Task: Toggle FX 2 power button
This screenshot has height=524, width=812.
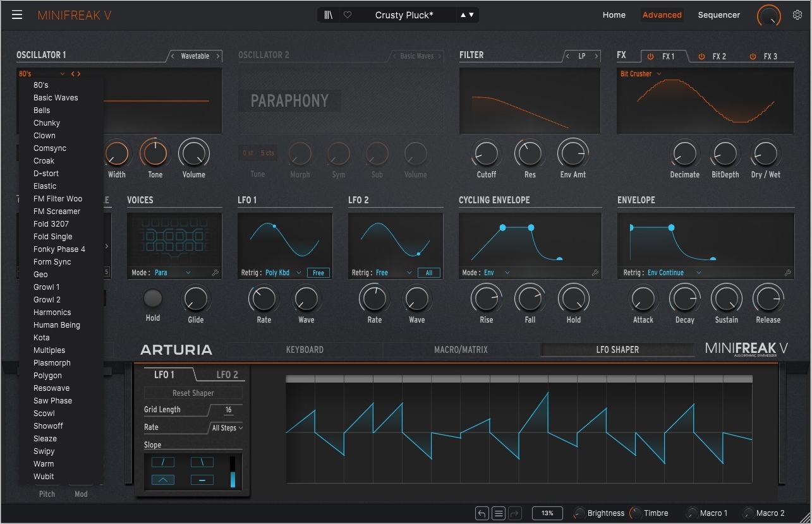Action: [701, 56]
